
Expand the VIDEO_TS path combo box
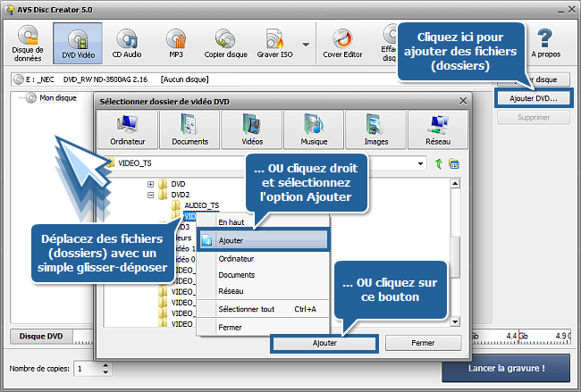coord(419,164)
